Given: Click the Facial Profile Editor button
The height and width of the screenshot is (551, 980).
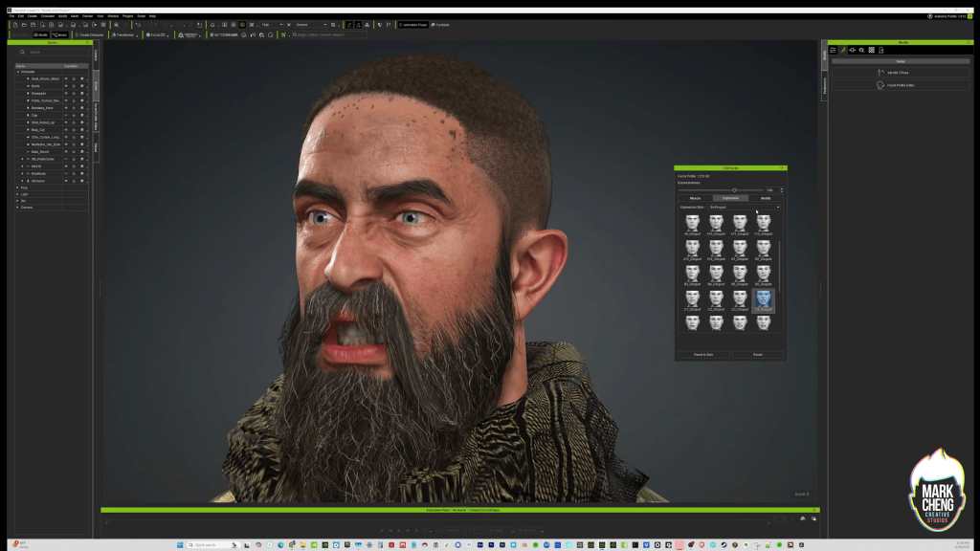Looking at the screenshot, I should [901, 85].
